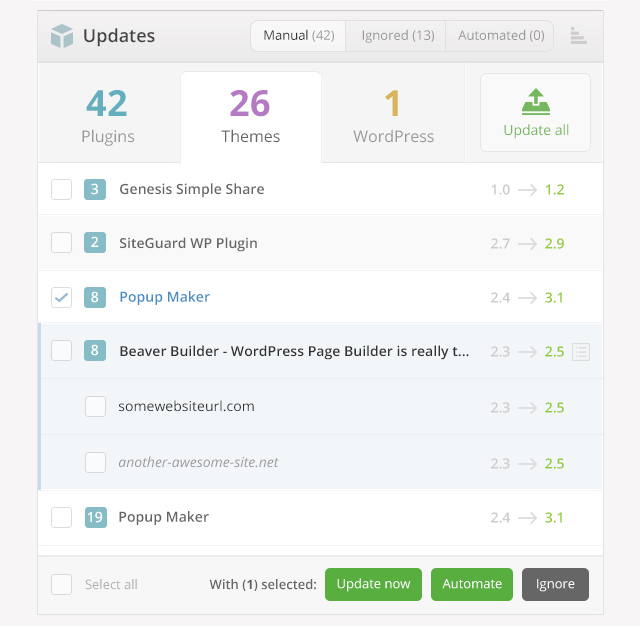The image size is (640, 626).
Task: Tick the Select all checkbox
Action: [x=61, y=584]
